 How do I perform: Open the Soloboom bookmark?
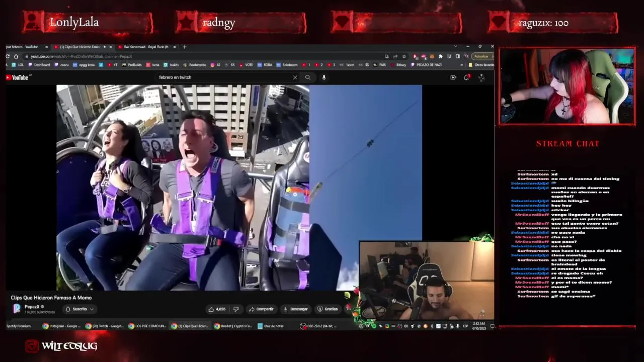click(x=287, y=65)
